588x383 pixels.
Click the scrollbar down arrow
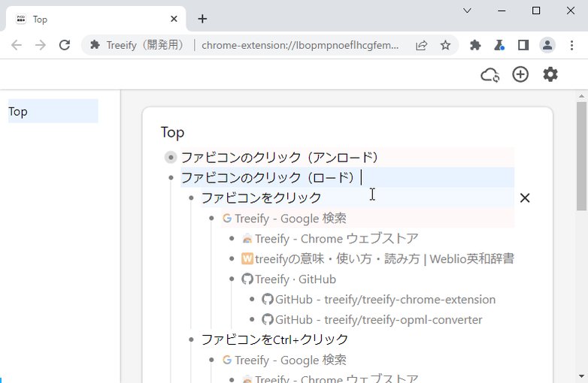582,376
